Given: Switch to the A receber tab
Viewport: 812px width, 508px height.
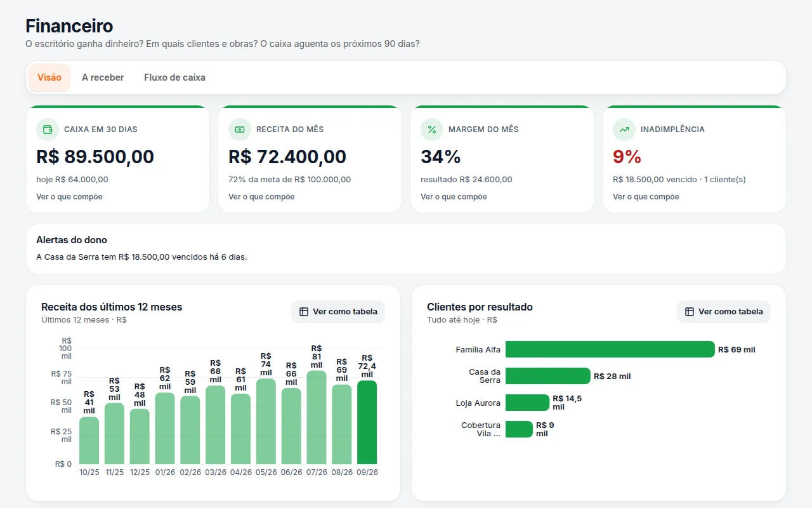Looking at the screenshot, I should point(103,77).
